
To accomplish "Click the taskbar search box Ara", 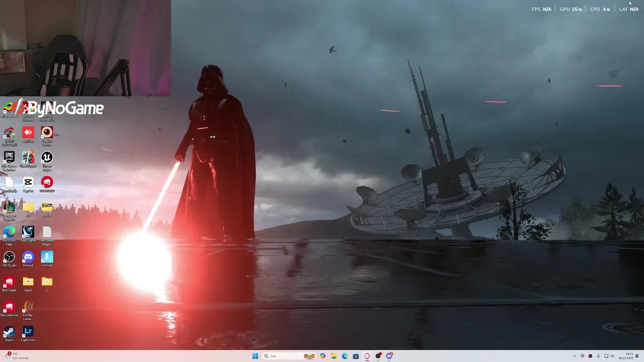I will pos(289,356).
